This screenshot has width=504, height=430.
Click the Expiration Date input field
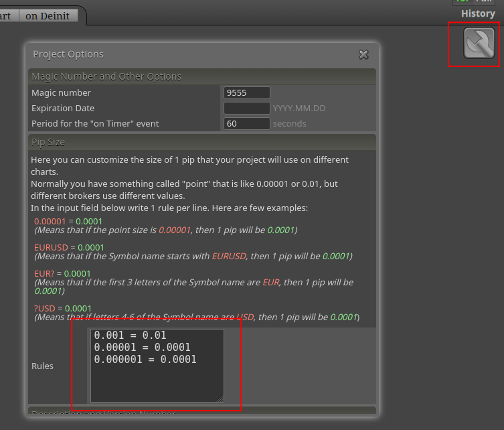coord(246,108)
